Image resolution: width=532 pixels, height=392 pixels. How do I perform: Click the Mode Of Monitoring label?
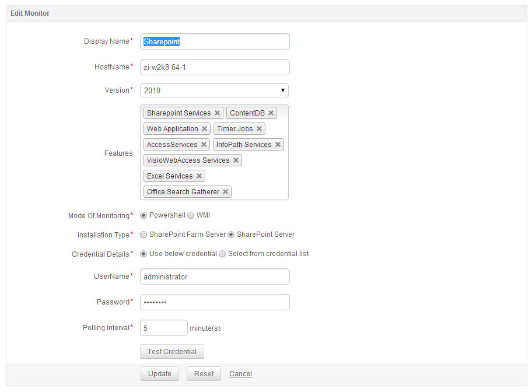click(99, 216)
